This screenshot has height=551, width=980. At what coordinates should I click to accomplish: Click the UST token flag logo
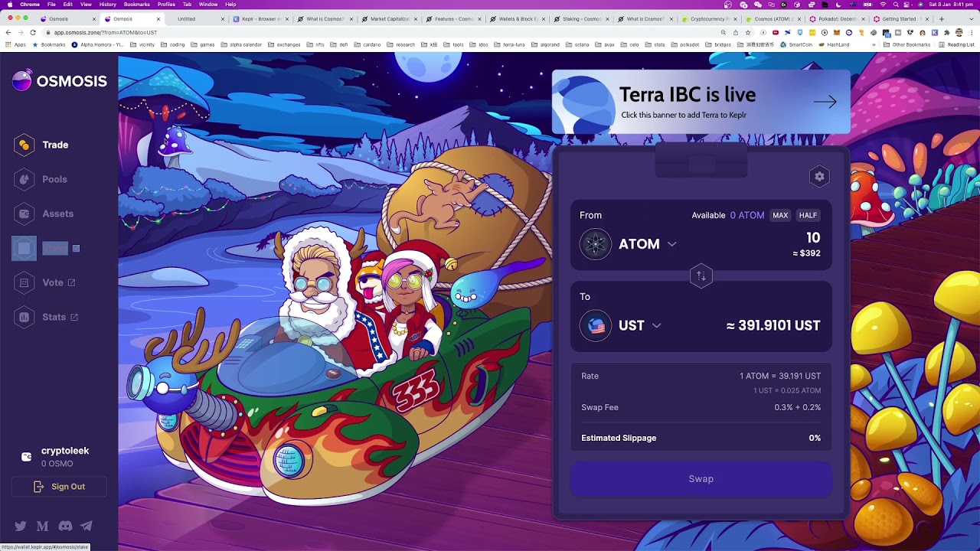pos(596,325)
